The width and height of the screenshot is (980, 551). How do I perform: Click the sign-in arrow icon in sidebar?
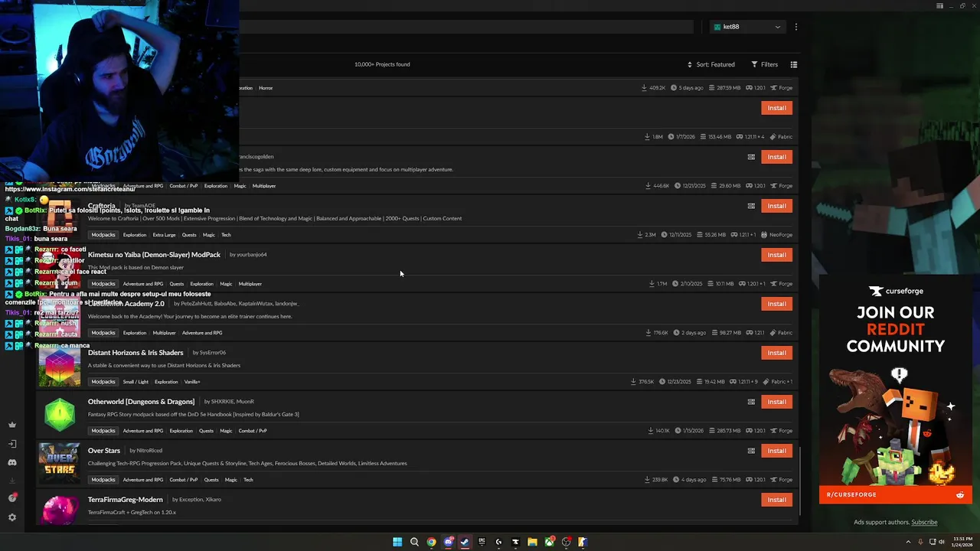(12, 444)
